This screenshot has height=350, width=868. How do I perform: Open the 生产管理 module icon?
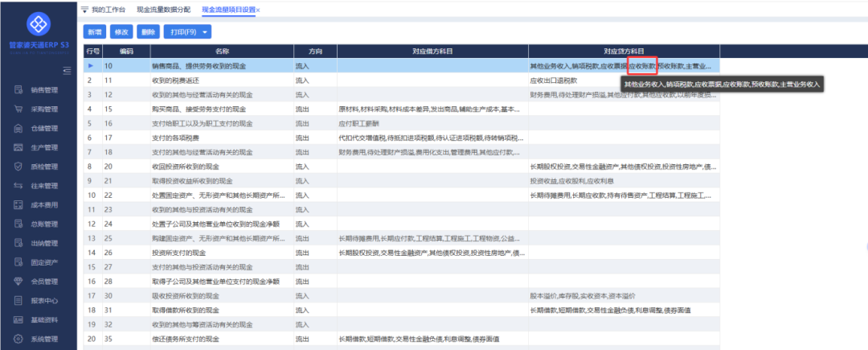(18, 147)
